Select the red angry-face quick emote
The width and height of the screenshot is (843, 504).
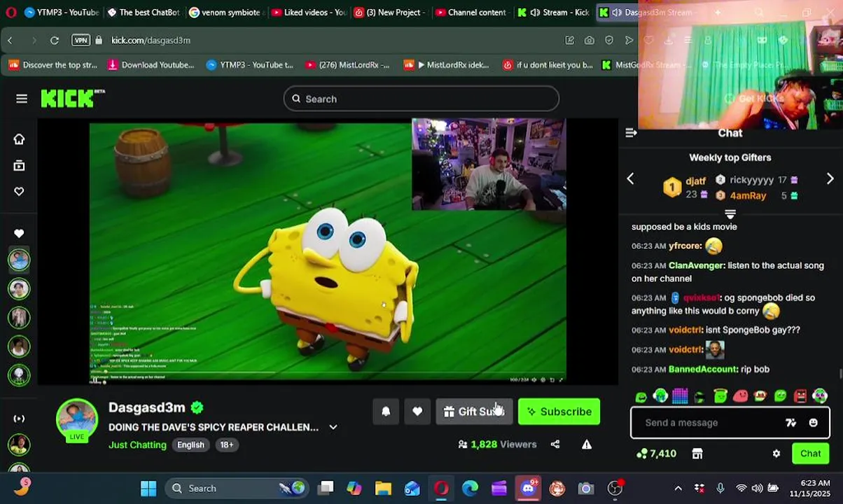pos(800,397)
